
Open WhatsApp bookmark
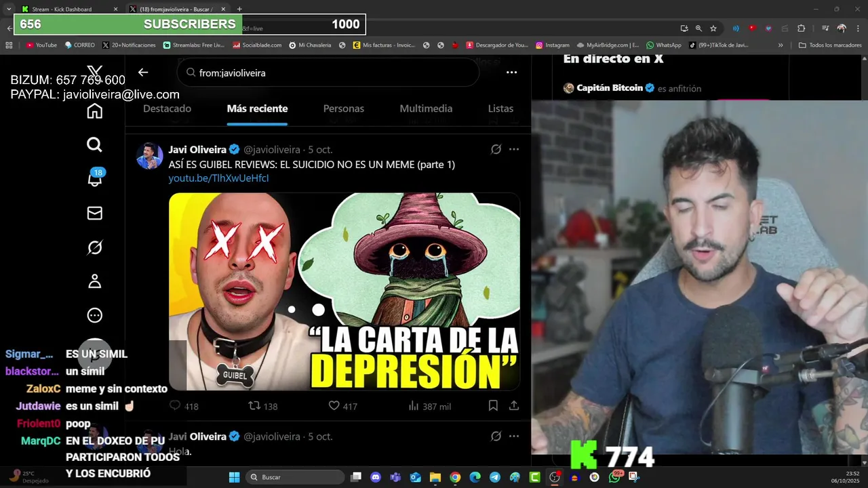(x=663, y=45)
